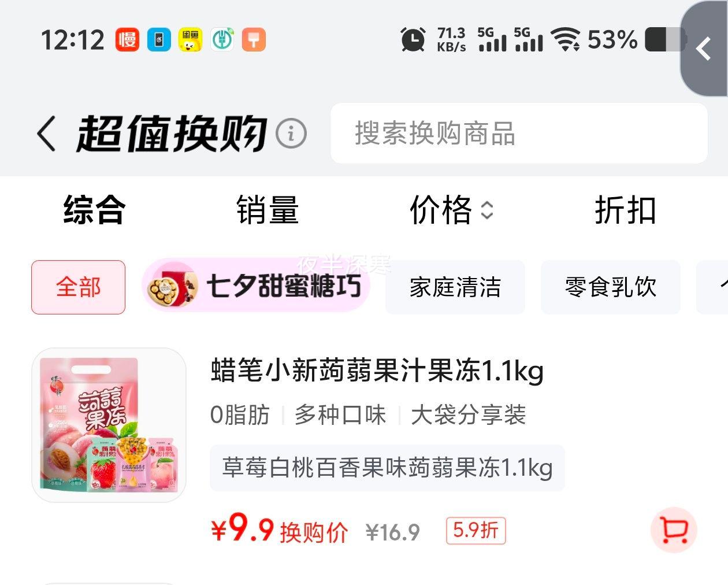Tap the battery indicator icon
728x585 pixels.
point(666,39)
